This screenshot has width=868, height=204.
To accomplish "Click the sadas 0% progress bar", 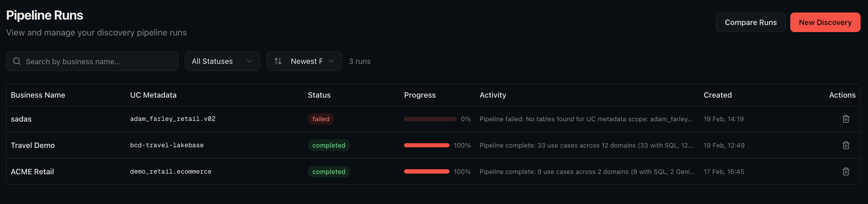I will 430,119.
